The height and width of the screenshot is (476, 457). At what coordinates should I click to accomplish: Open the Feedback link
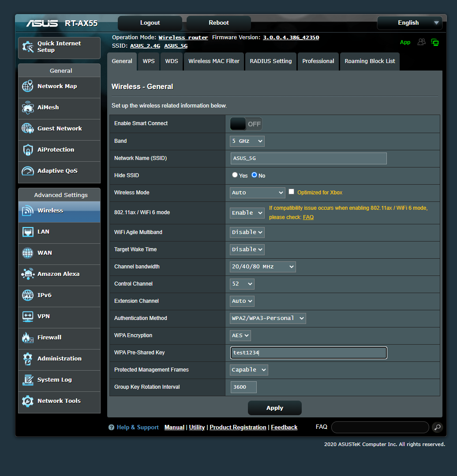pos(284,428)
